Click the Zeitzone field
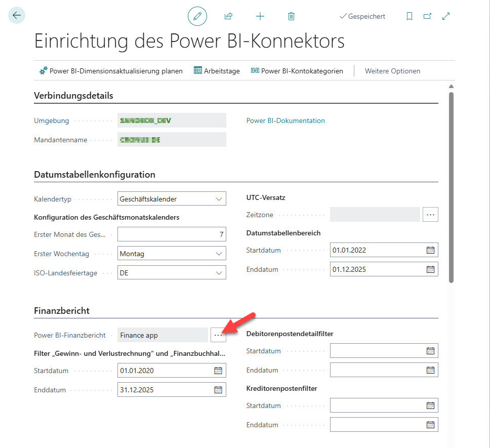490x448 pixels. coord(375,215)
